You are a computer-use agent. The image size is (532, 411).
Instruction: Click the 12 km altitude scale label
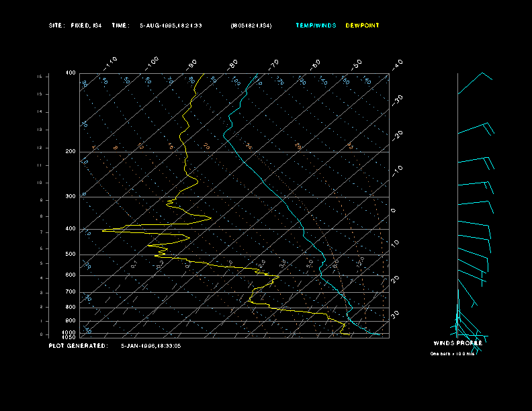40,148
